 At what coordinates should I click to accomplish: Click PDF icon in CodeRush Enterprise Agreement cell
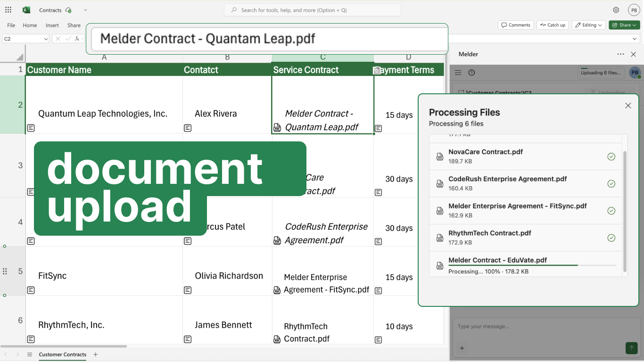click(x=277, y=240)
